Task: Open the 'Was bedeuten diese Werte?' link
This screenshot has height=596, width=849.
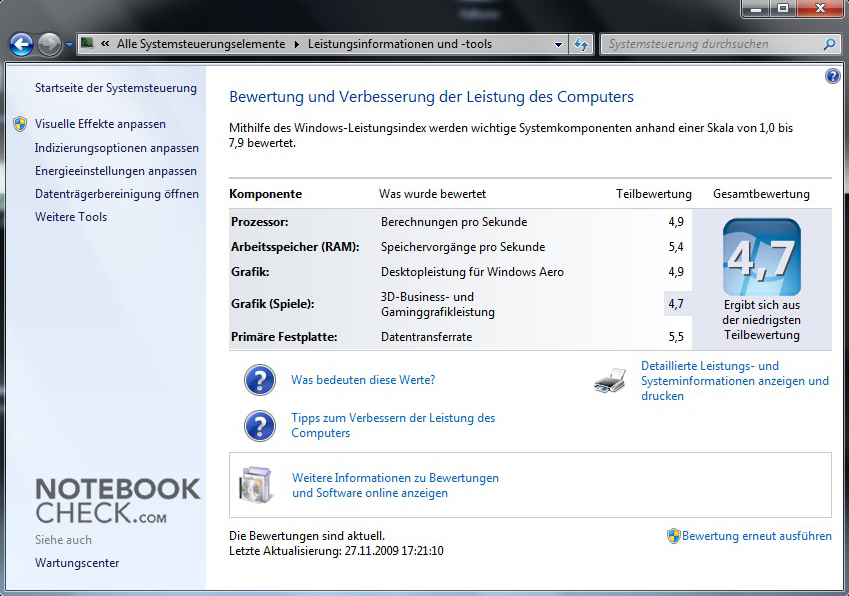Action: (x=363, y=380)
